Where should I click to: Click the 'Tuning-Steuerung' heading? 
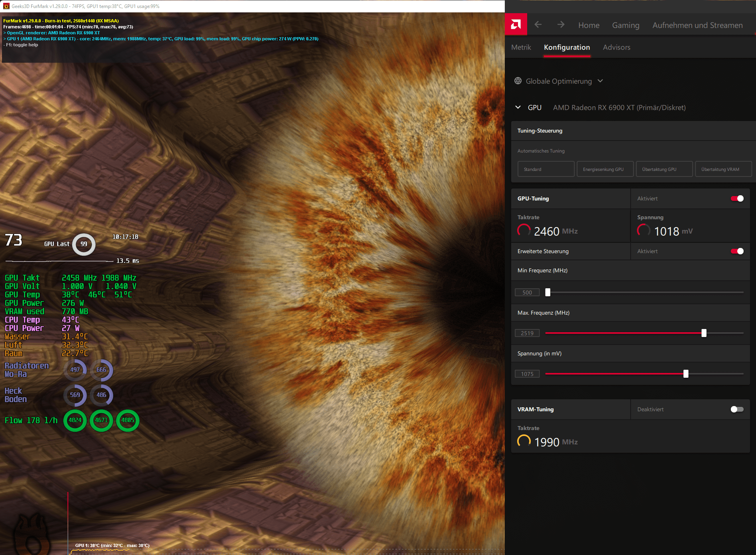540,131
